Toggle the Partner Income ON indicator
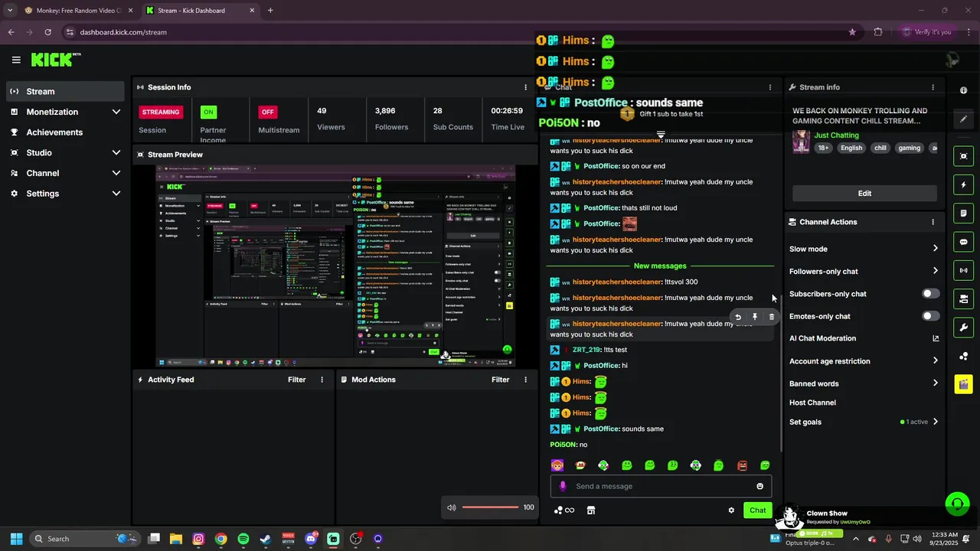Image resolution: width=980 pixels, height=551 pixels. (x=208, y=112)
